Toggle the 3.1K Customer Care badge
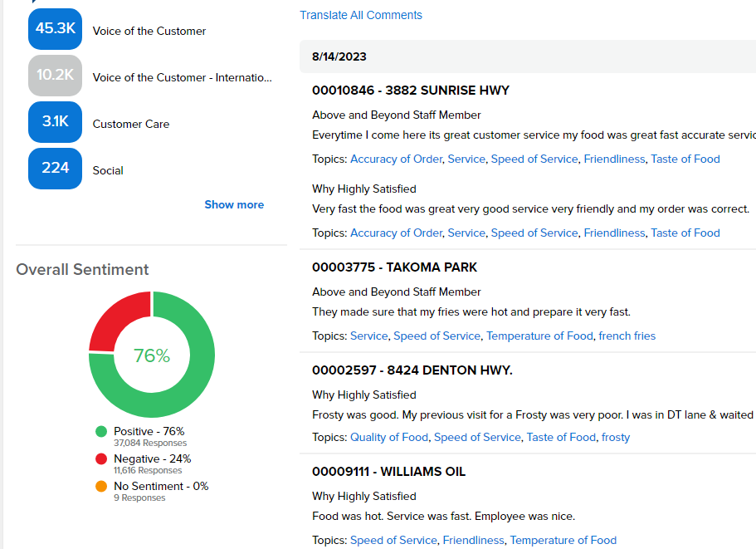756x549 pixels. tap(55, 122)
